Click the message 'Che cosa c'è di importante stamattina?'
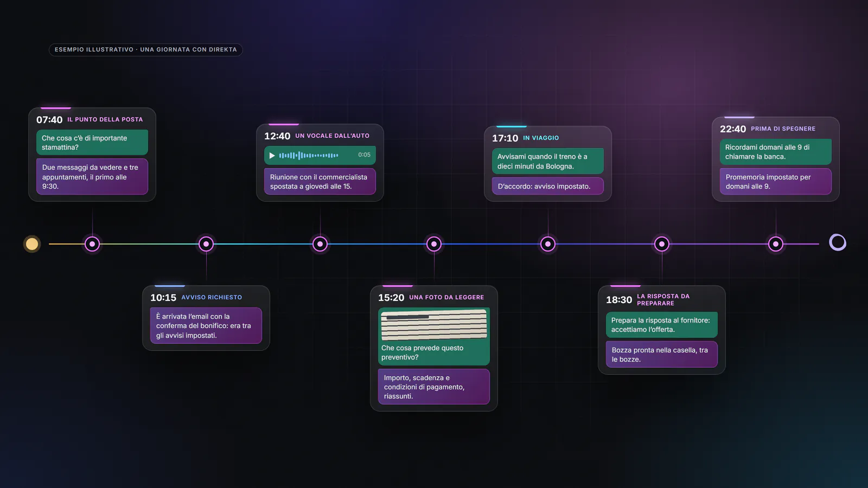The height and width of the screenshot is (488, 868). tap(92, 143)
